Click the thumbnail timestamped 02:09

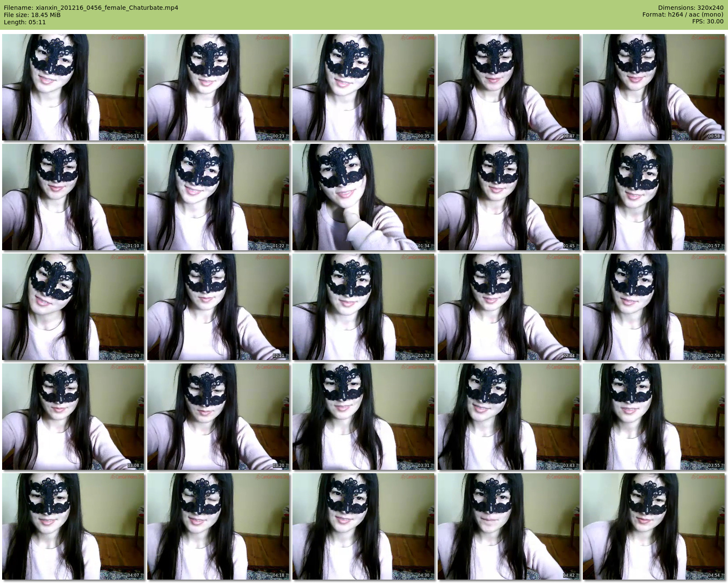73,307
